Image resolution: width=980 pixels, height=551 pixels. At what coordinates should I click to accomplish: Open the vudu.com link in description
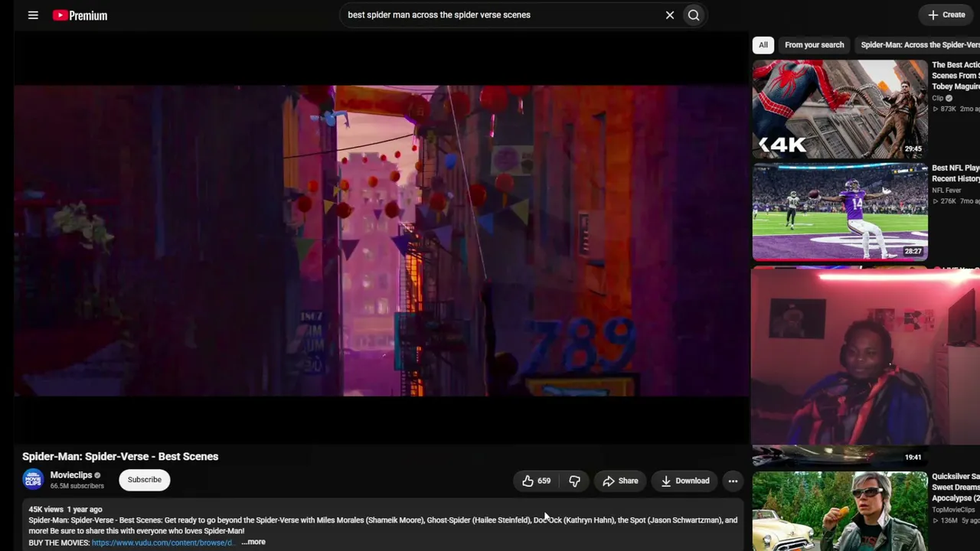162,543
